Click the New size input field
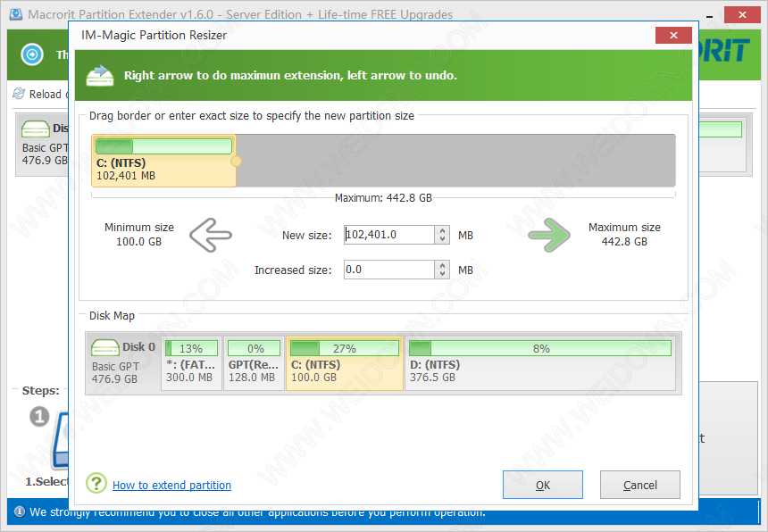The image size is (768, 532). coord(389,235)
